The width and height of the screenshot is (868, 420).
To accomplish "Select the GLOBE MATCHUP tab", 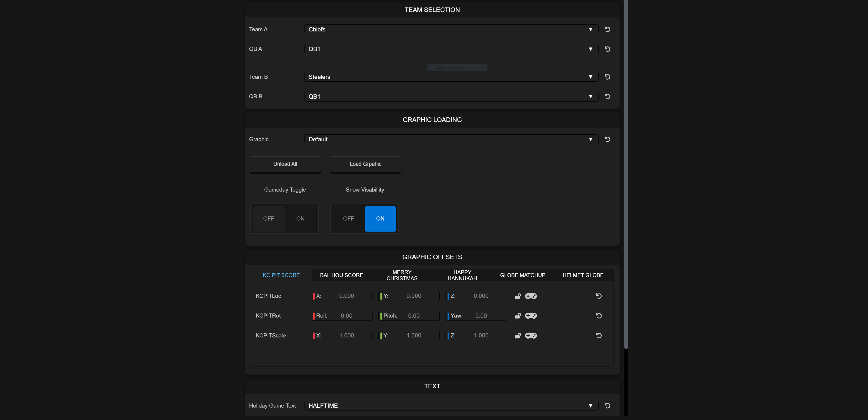I will pyautogui.click(x=522, y=275).
